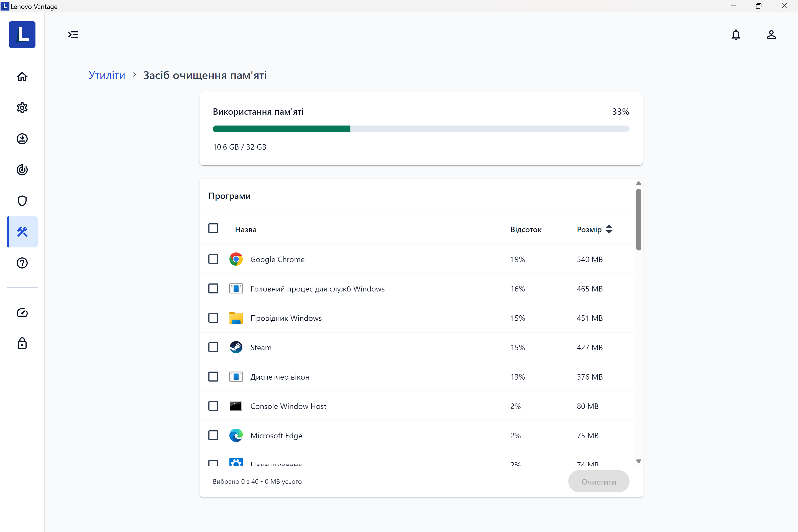Open Lenovo Vantage logo at sidebar top
The height and width of the screenshot is (532, 798).
click(x=22, y=35)
